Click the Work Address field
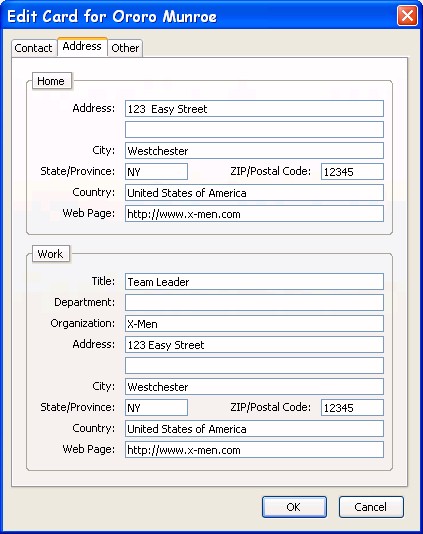 254,345
